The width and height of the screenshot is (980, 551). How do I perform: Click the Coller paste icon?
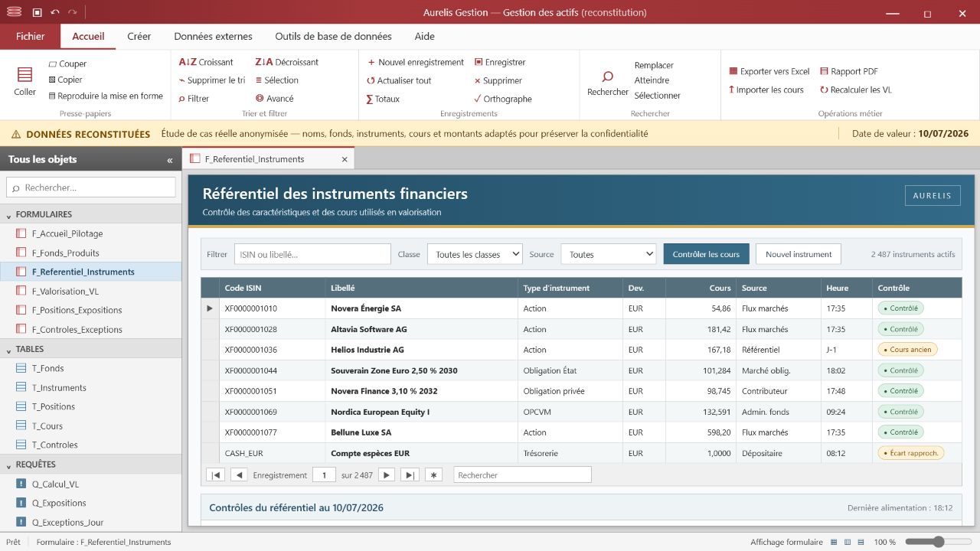25,74
